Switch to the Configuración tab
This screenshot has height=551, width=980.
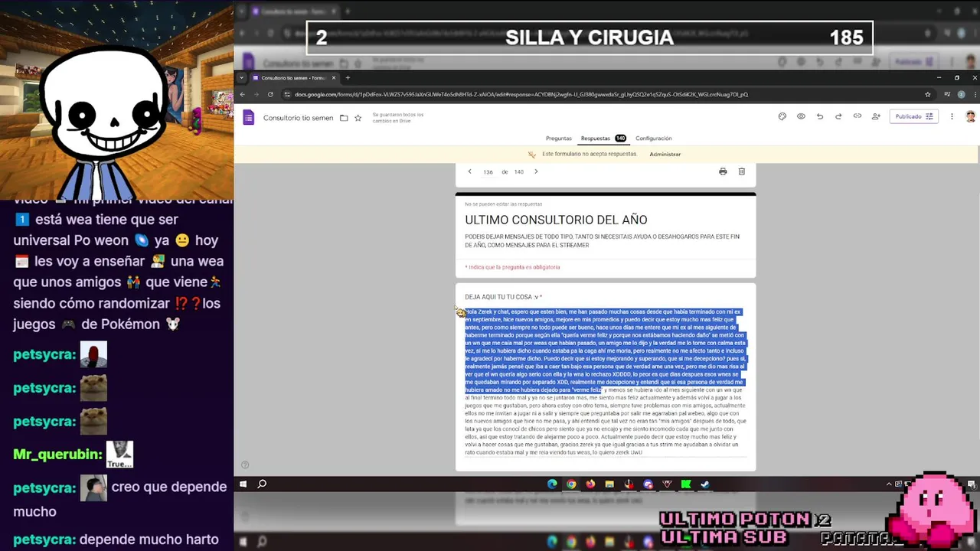[653, 139]
